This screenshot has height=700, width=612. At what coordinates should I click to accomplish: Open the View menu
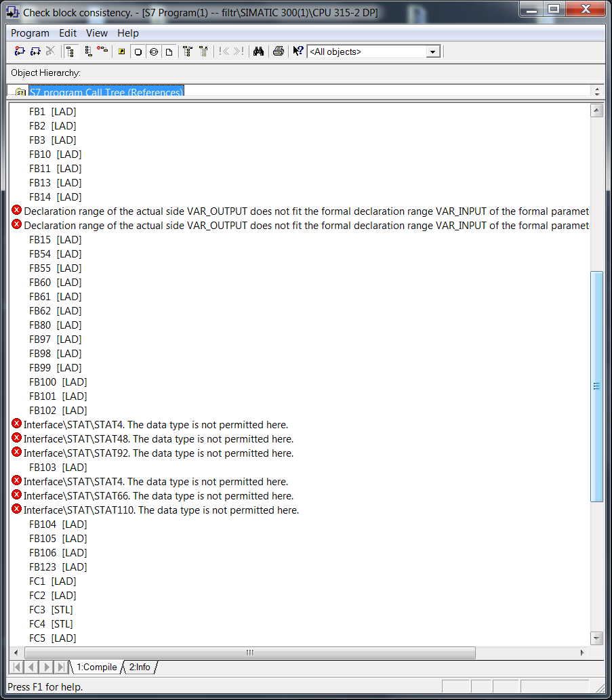tap(97, 33)
